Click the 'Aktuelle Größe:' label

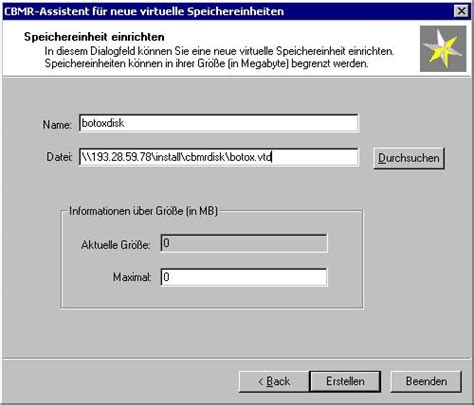tap(116, 245)
